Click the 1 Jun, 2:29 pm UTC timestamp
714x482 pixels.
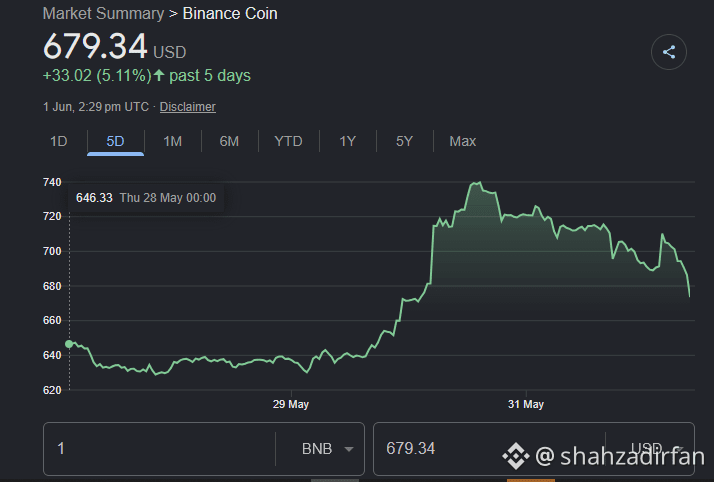click(96, 107)
